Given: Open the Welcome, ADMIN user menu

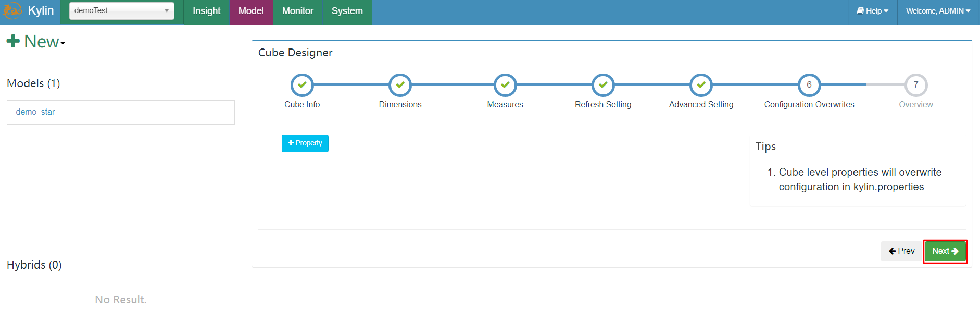Looking at the screenshot, I should (938, 11).
